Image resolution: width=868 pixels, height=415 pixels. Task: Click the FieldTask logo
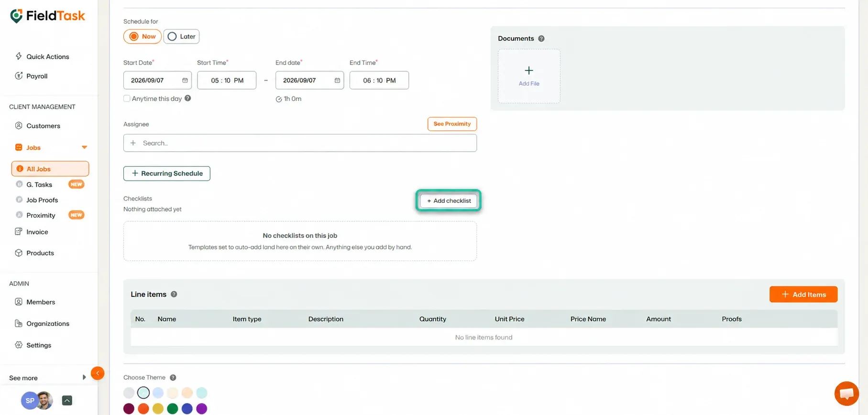pos(47,16)
